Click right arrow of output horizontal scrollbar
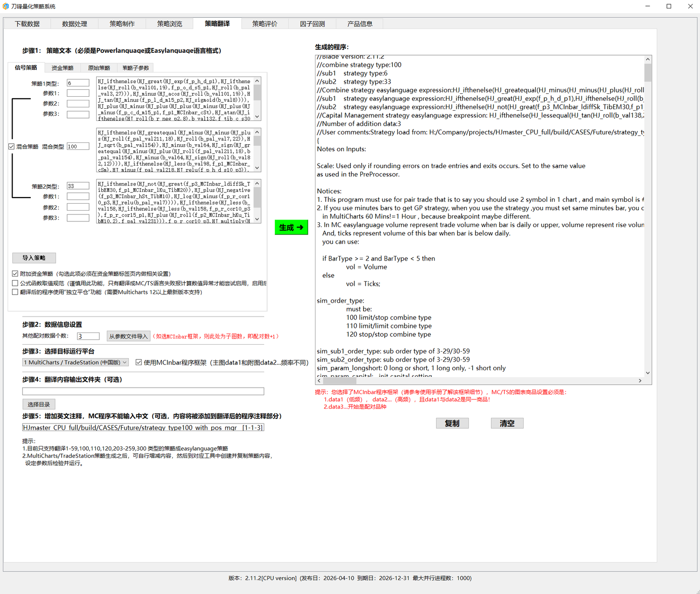The height and width of the screenshot is (594, 700). [x=640, y=381]
